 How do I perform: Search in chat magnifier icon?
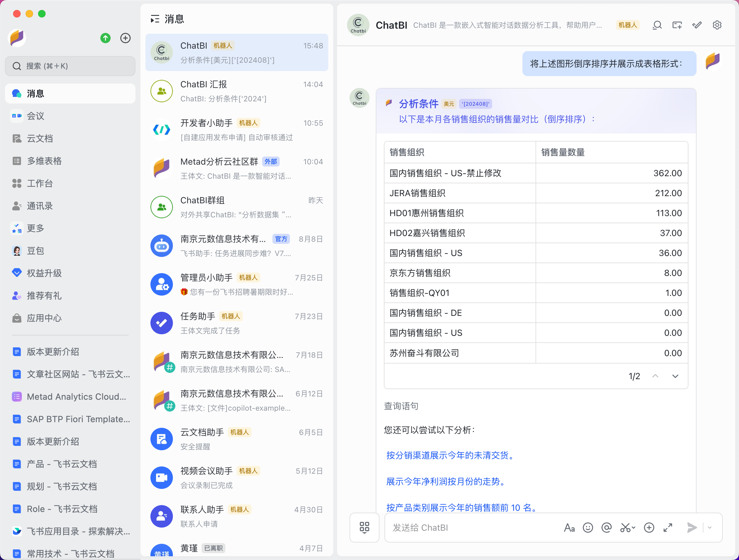(x=657, y=25)
